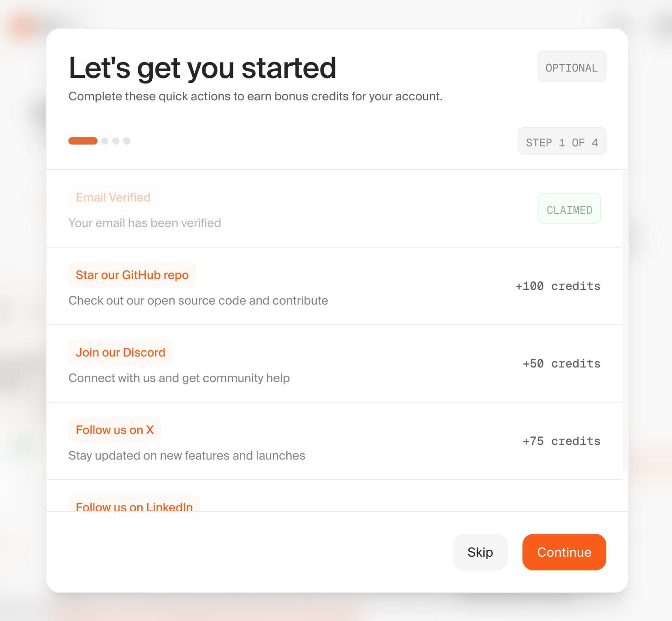This screenshot has width=672, height=621.
Task: Click the Email Verified label
Action: click(x=113, y=197)
